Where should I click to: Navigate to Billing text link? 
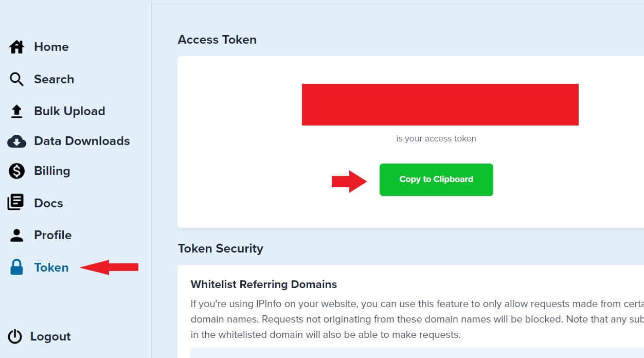[x=52, y=171]
